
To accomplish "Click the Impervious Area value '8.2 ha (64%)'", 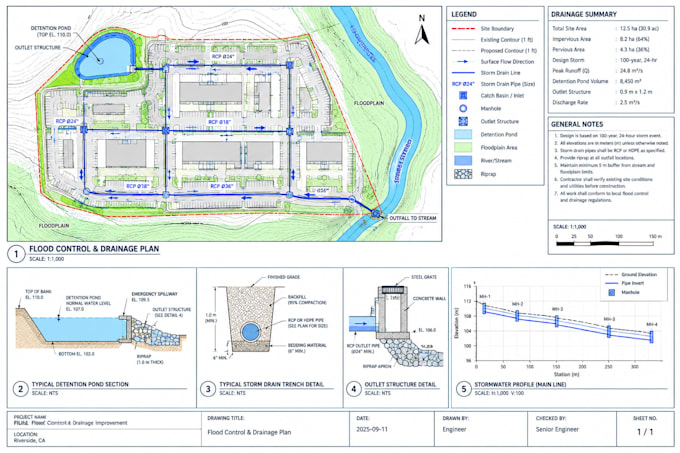I will 635,39.
